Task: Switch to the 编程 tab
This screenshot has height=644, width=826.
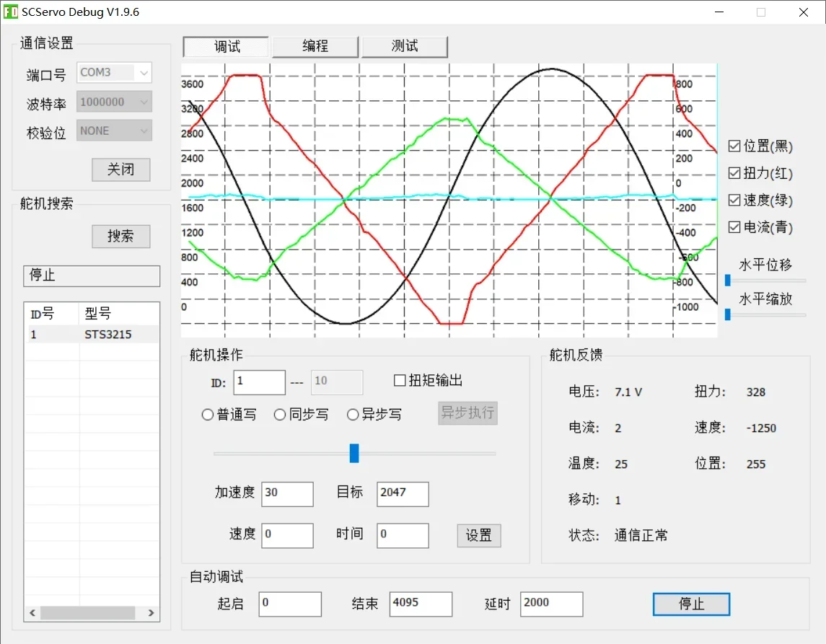Action: tap(315, 46)
